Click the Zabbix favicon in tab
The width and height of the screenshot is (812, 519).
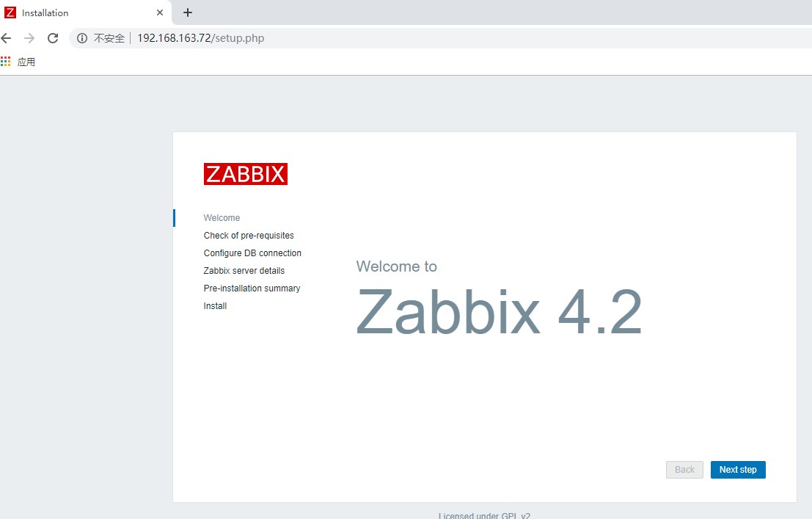coord(10,12)
